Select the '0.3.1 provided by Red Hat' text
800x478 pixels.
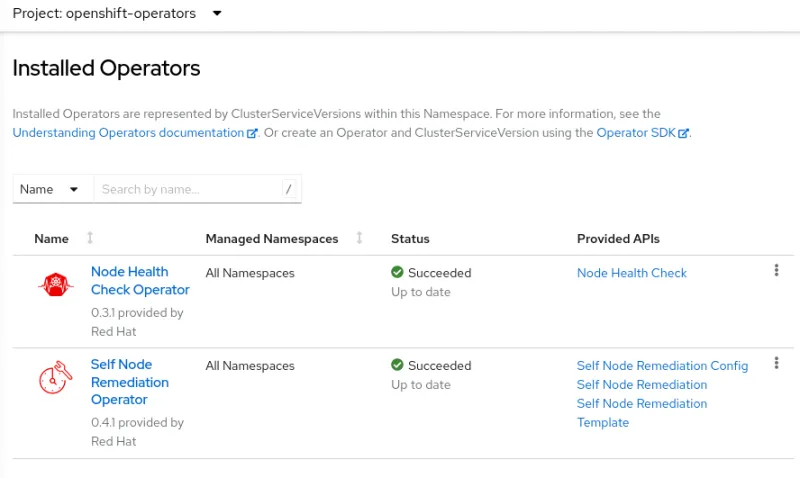[137, 322]
